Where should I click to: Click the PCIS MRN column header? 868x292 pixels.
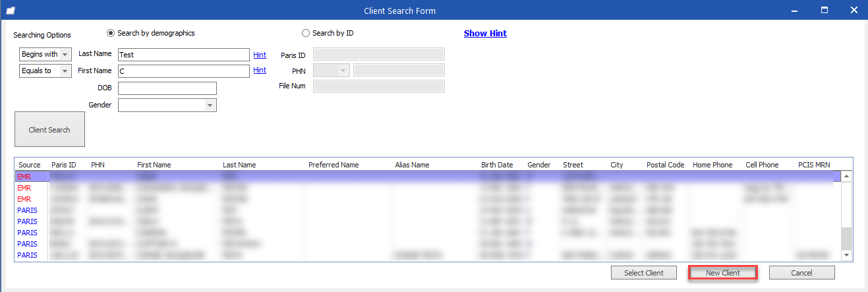[x=815, y=165]
